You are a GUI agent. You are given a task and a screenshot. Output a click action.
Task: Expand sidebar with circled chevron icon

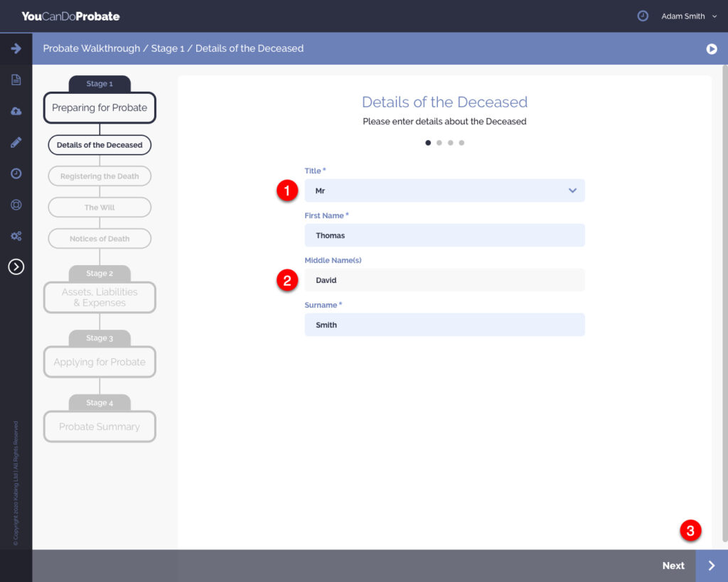point(16,266)
